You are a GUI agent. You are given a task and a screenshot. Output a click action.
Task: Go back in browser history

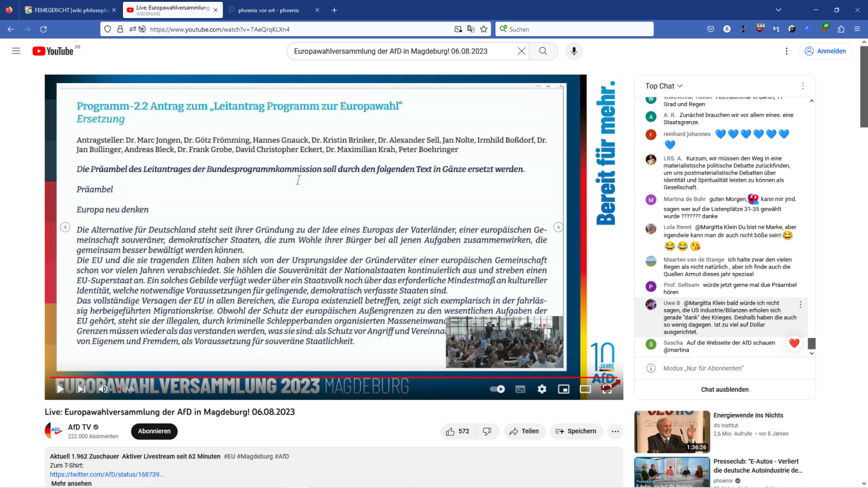pos(11,29)
